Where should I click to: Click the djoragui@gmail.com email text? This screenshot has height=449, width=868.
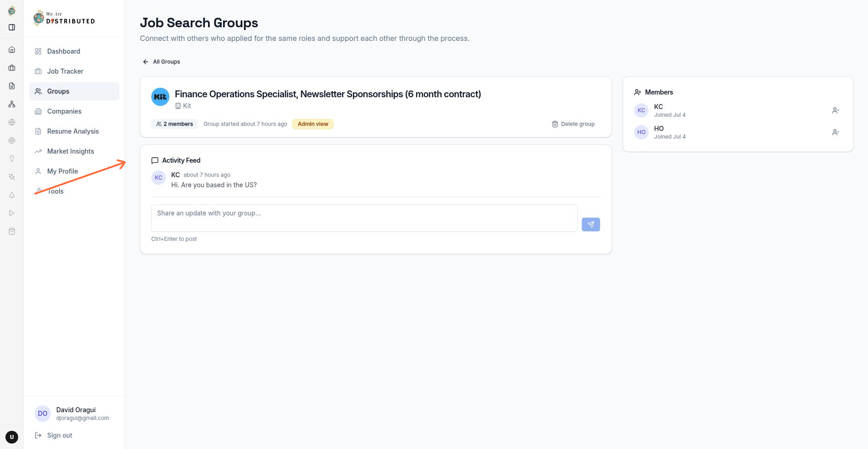tap(83, 418)
